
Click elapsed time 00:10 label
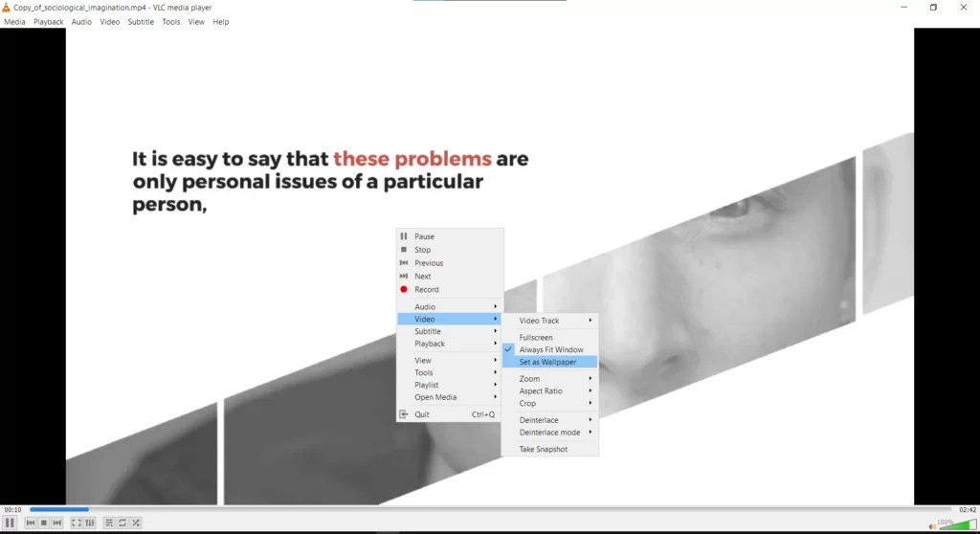click(x=12, y=510)
